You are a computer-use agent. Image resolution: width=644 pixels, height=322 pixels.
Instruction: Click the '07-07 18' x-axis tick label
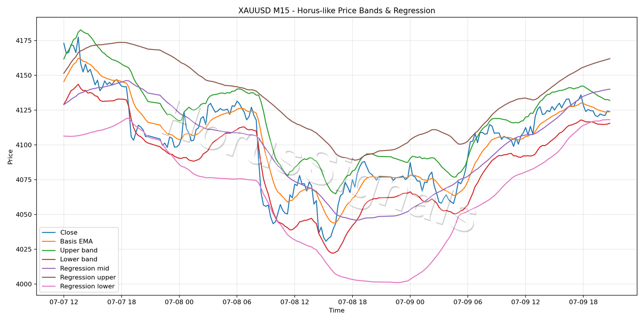pos(121,302)
